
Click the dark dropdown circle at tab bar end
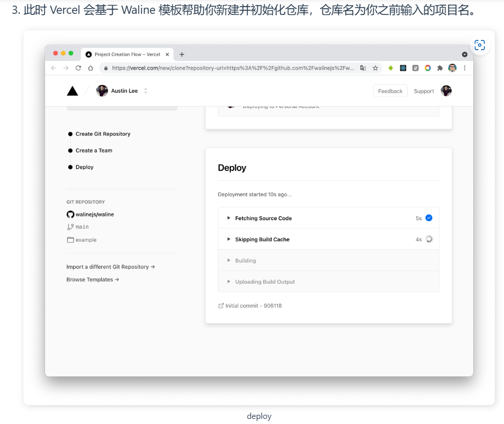465,54
